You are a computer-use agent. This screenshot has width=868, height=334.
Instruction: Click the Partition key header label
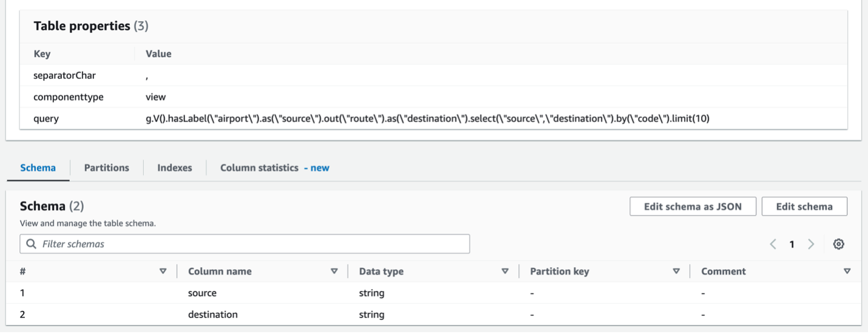(559, 271)
